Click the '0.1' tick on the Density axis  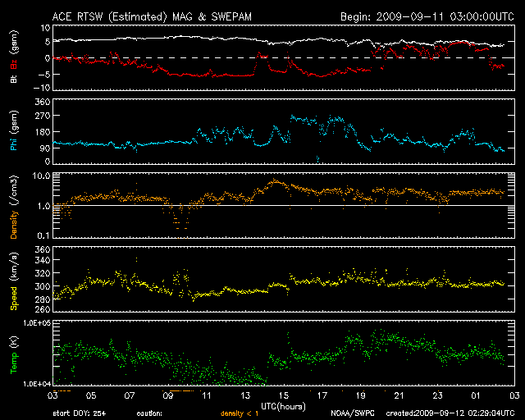(43, 235)
